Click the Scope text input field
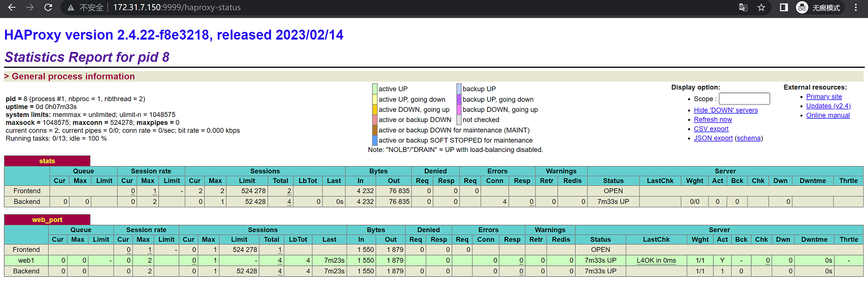 pos(744,99)
